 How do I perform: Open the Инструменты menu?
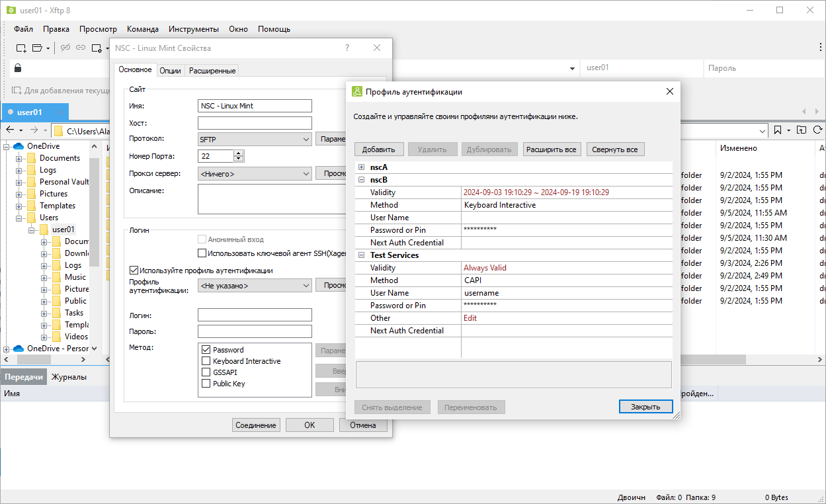pos(194,29)
